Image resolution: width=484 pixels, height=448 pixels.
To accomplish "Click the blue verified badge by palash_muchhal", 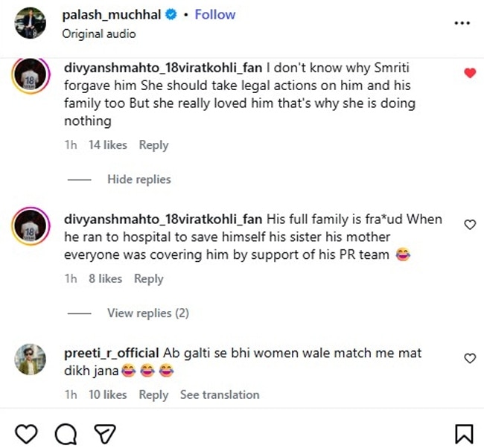I will tap(171, 15).
